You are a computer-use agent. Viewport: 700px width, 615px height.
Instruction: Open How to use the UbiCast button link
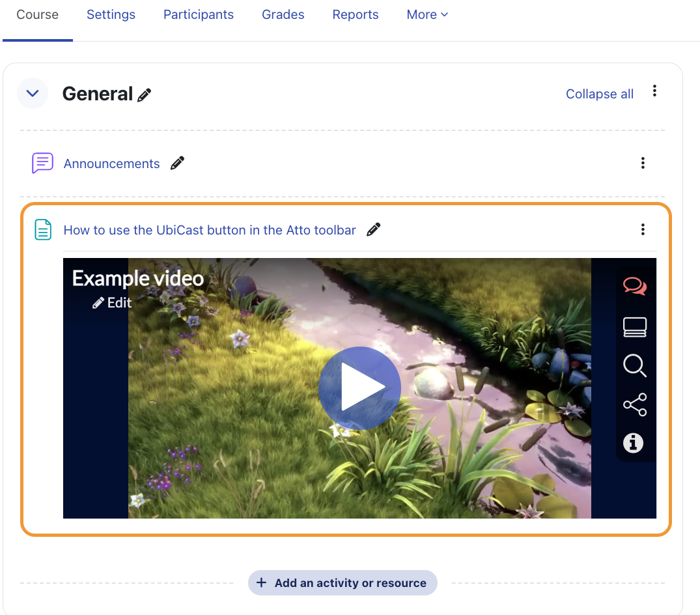[x=210, y=230]
